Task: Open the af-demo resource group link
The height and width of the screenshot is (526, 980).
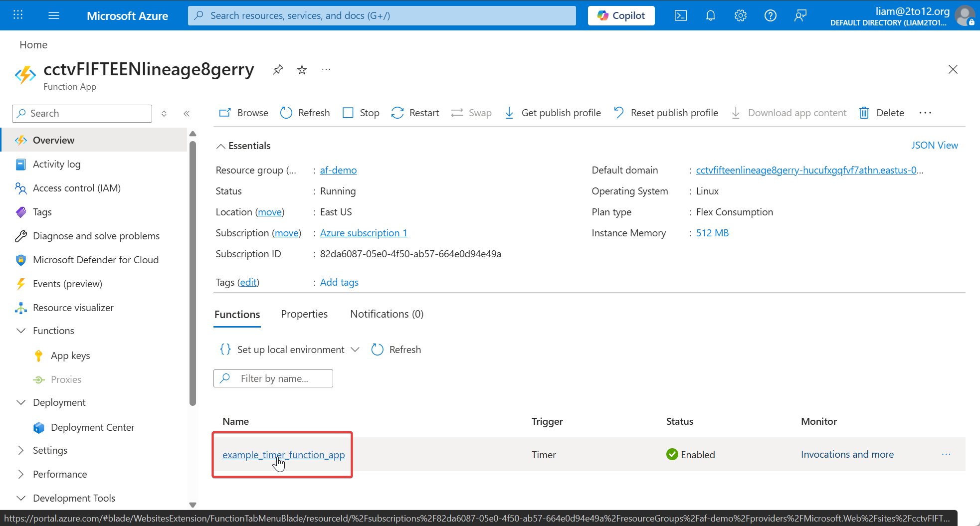Action: [x=338, y=170]
